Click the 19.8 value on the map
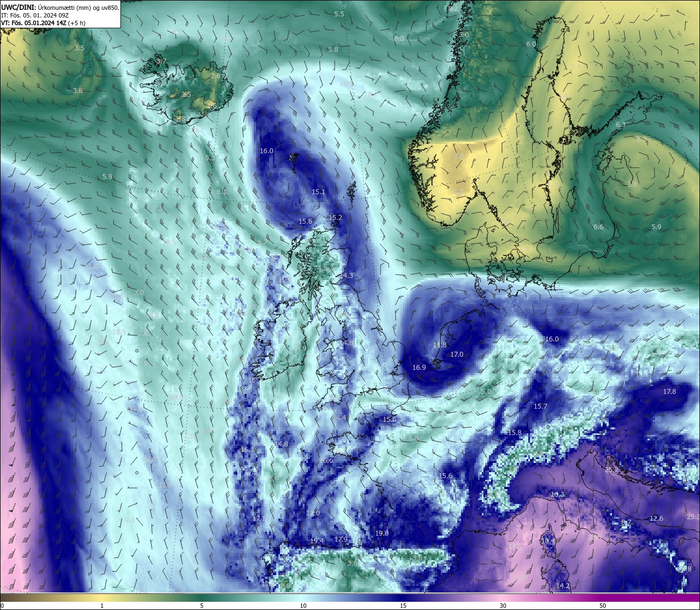The image size is (700, 610). click(382, 533)
